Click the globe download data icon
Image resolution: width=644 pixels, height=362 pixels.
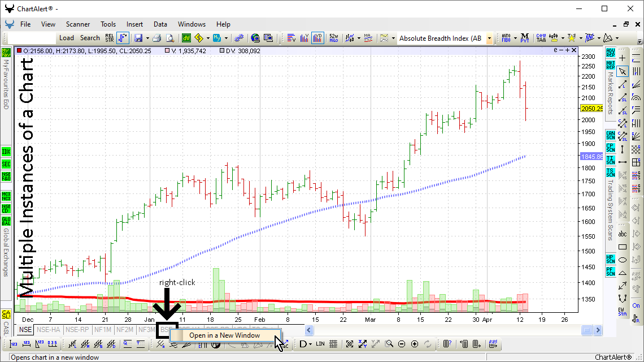[x=255, y=38]
